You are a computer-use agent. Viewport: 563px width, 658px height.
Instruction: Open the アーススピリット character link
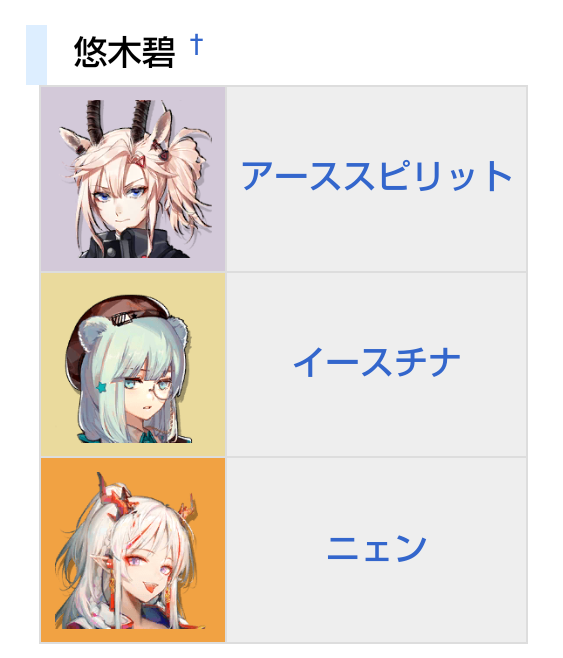[376, 176]
